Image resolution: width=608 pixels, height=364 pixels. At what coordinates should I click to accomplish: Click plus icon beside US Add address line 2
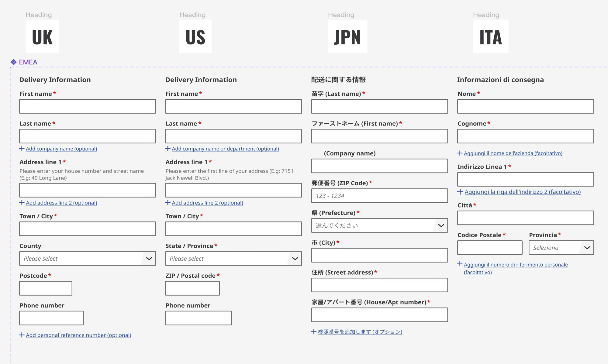point(168,203)
